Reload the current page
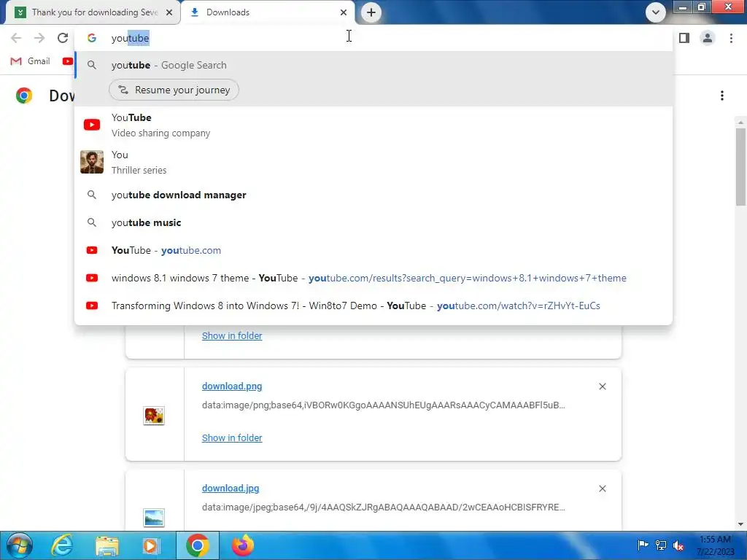 click(63, 38)
